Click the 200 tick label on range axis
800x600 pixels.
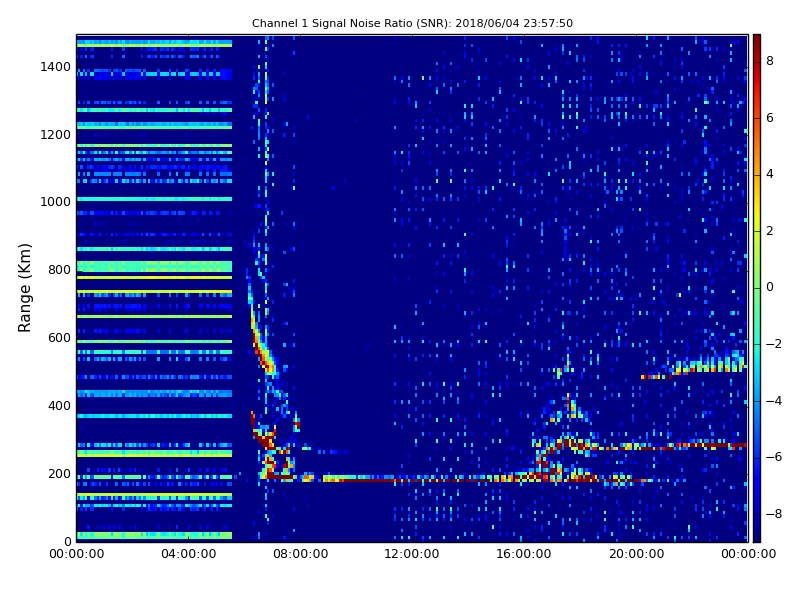click(x=60, y=473)
